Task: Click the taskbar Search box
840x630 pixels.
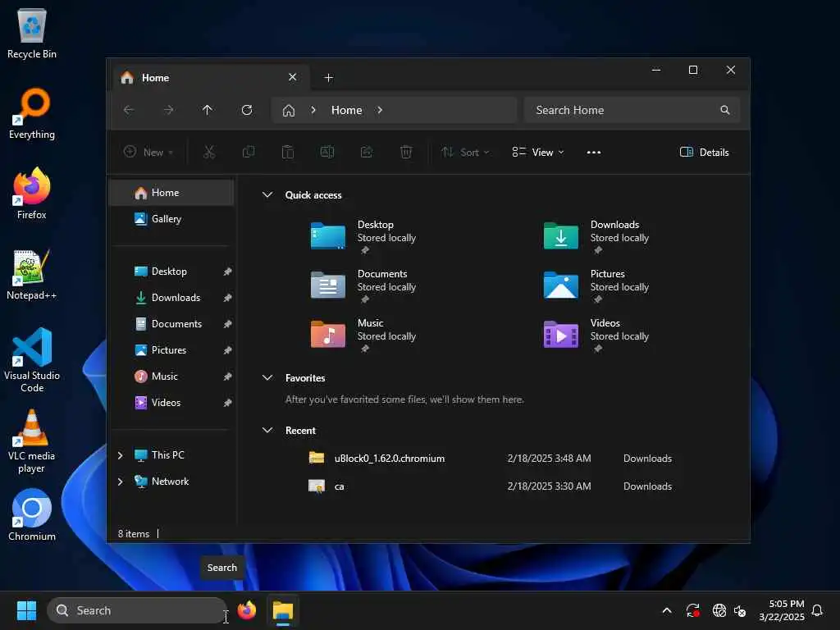Action: [x=137, y=610]
